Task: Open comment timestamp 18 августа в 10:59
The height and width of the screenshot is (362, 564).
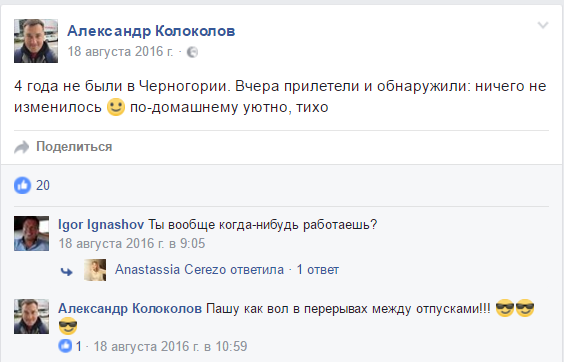Action: [170, 347]
